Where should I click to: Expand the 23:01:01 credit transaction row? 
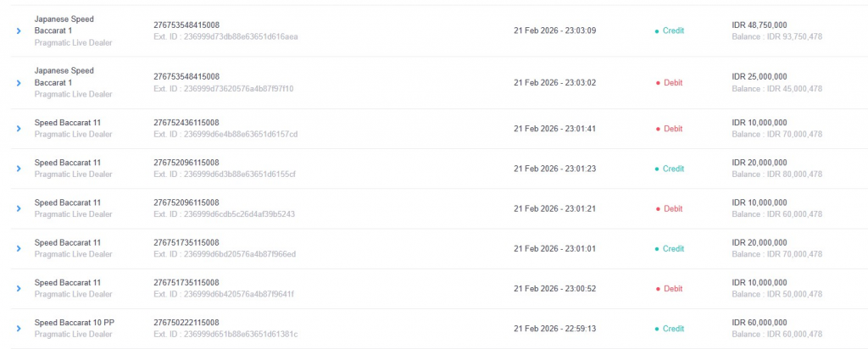[x=18, y=249]
